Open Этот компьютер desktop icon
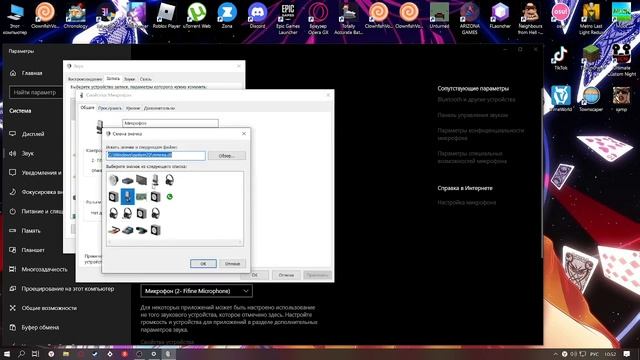Screen dimensions: 640x360 click(15, 19)
